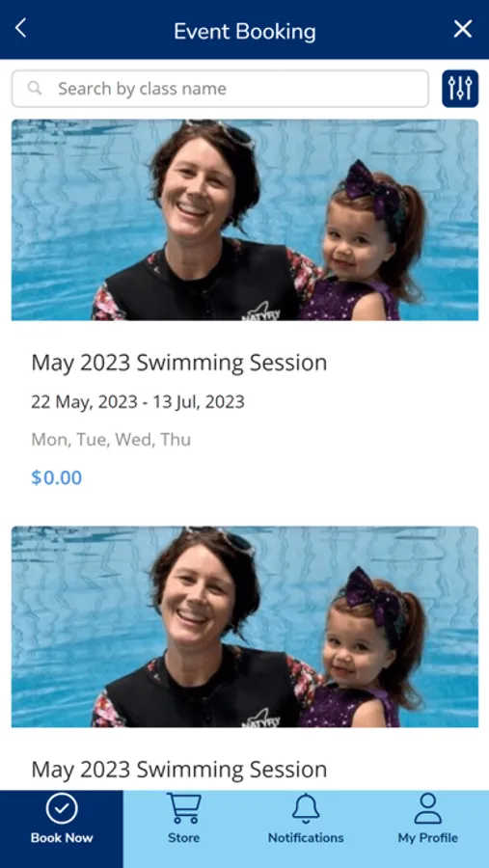The image size is (489, 868).
Task: Tap the back arrow in header
Action: [20, 28]
